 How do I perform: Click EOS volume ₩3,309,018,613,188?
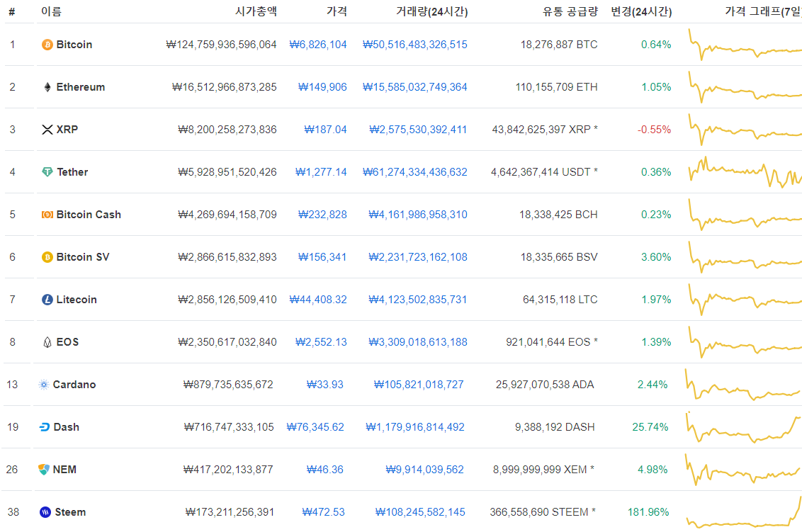[x=418, y=341]
